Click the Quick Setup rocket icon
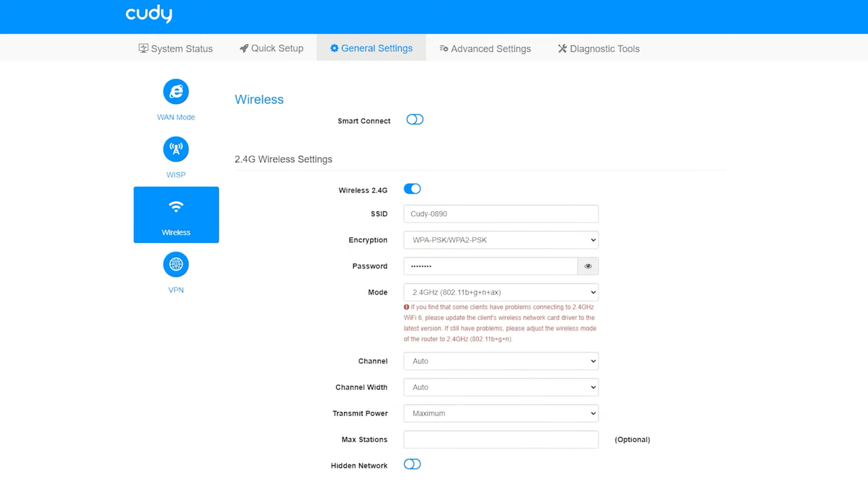Screen dimensions: 868x484 coord(244,48)
